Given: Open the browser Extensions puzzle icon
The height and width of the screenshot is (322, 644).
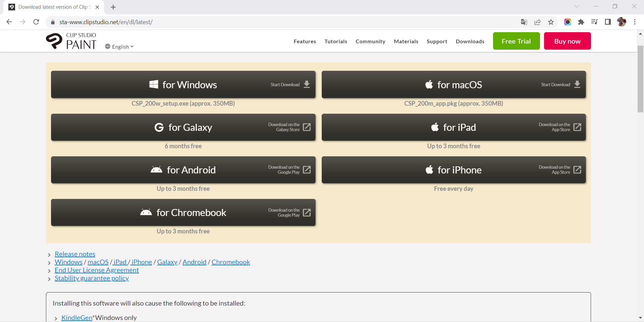Looking at the screenshot, I should [x=581, y=22].
